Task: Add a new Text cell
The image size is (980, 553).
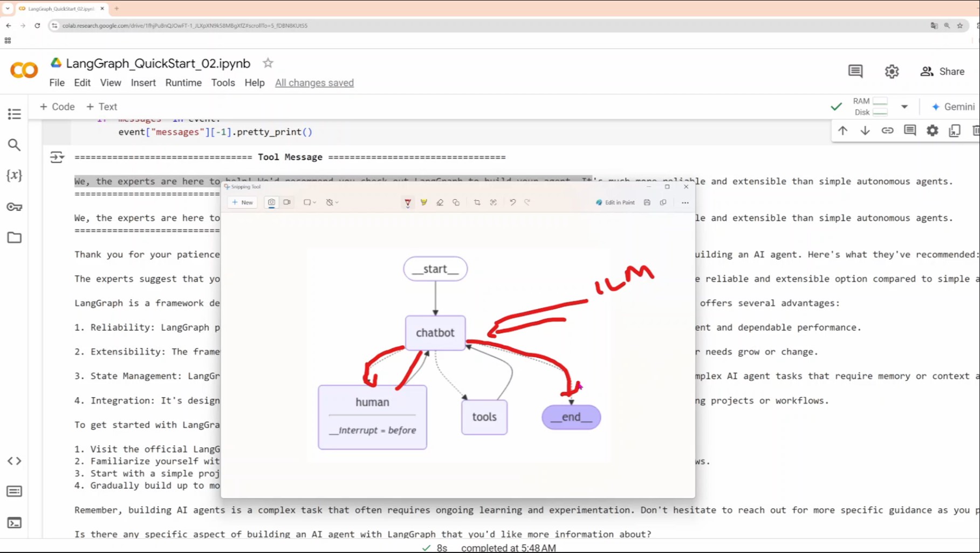Action: pyautogui.click(x=102, y=107)
